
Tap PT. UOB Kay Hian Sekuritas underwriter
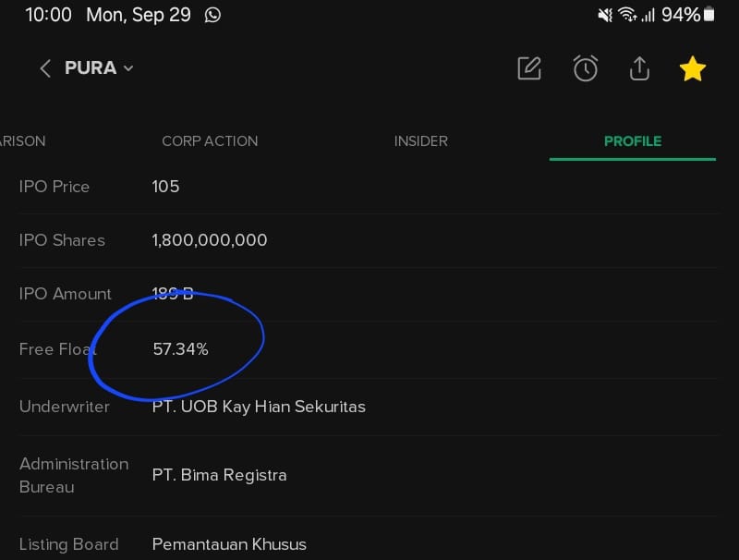(259, 407)
